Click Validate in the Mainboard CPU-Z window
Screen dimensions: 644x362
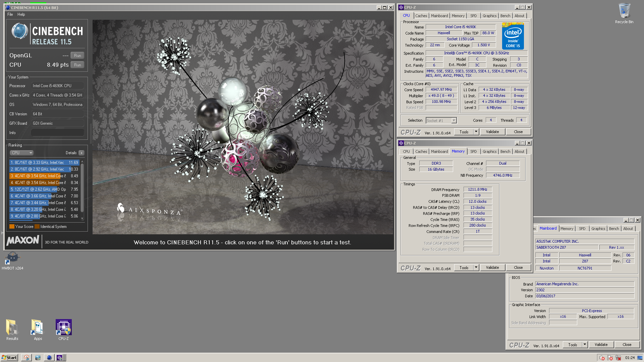601,345
